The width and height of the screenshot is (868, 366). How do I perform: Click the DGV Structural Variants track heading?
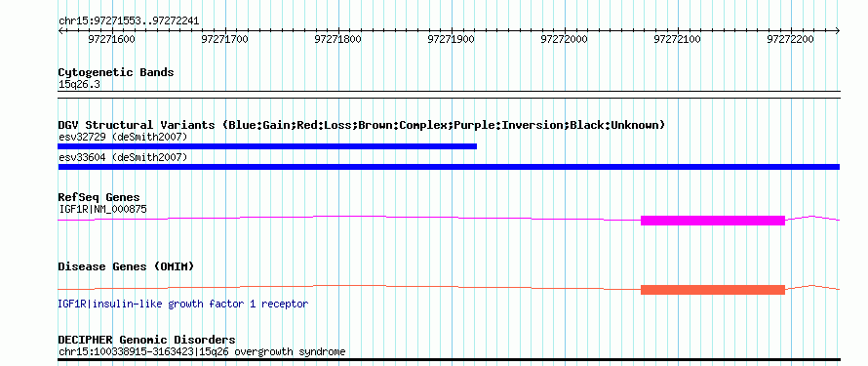coord(362,125)
